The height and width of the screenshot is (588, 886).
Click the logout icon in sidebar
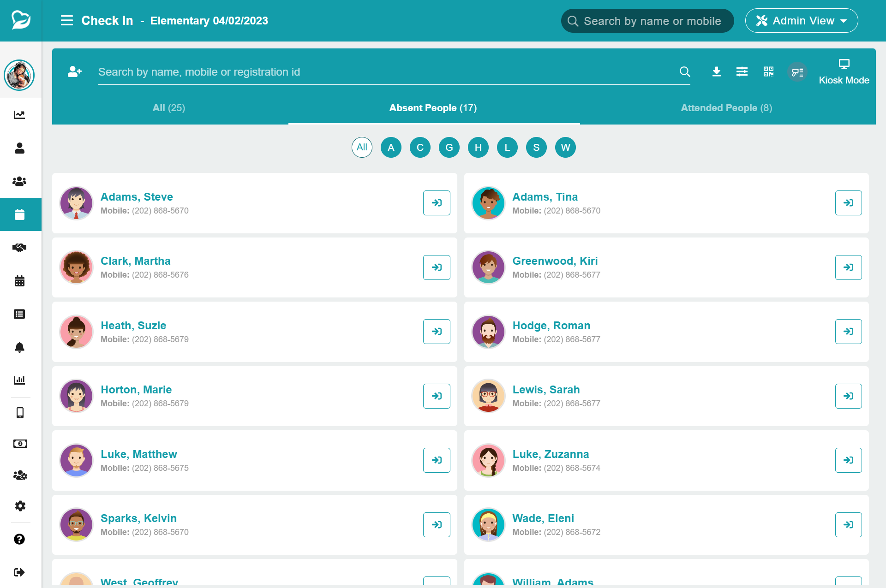tap(19, 572)
